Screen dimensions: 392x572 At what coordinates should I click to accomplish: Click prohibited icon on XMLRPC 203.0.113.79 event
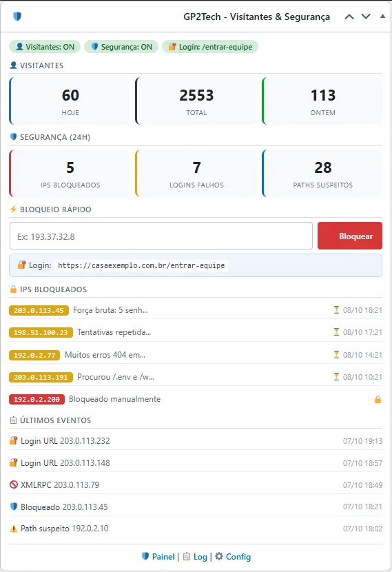14,484
